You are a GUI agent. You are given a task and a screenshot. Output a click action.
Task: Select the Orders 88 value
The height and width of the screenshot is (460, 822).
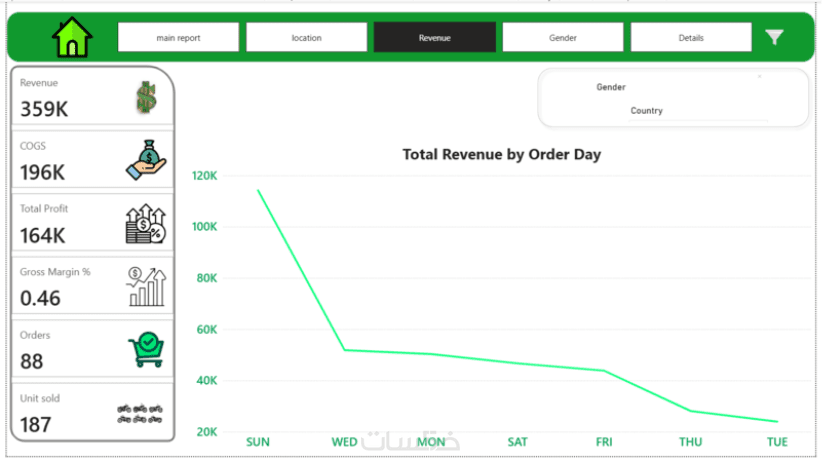point(31,361)
